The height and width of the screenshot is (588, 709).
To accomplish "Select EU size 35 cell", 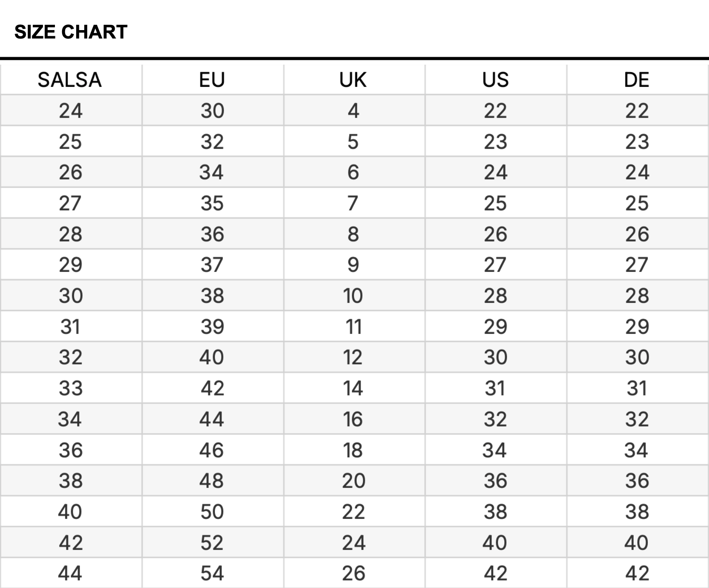I will (x=212, y=203).
